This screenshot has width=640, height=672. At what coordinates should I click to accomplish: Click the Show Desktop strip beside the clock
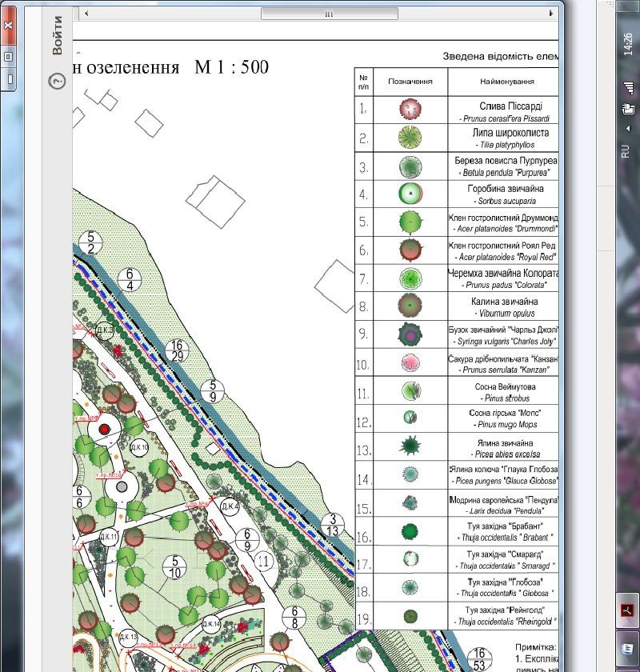click(626, 6)
